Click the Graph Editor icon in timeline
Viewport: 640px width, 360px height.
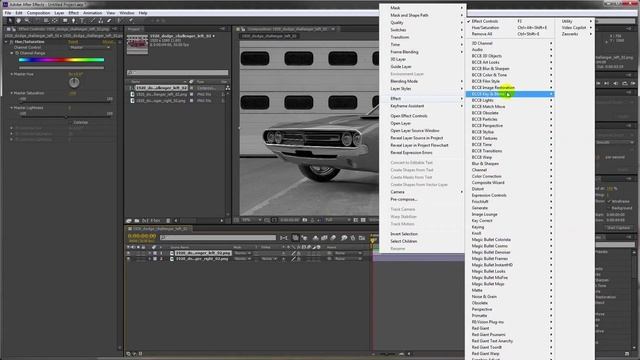point(362,238)
